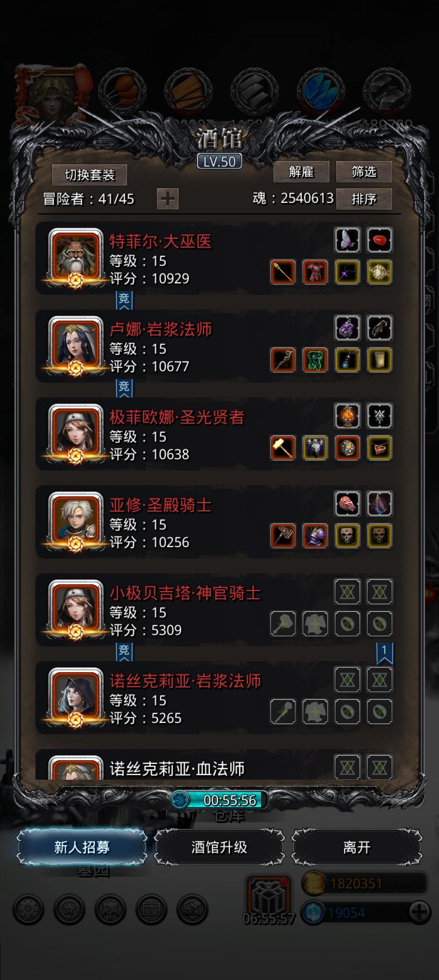
Task: Click the empty armor slot of 诺丝克莉亚·岩浆法师
Action: [315, 711]
